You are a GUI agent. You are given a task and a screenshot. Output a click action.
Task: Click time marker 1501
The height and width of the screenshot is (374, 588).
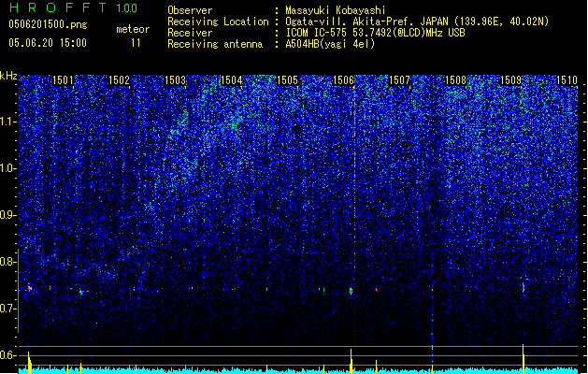63,79
